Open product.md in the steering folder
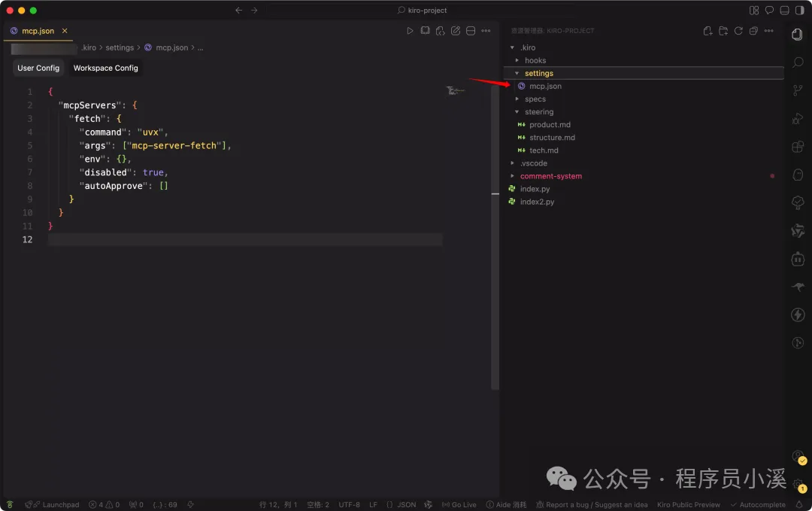This screenshot has height=511, width=812. [x=644, y=125]
